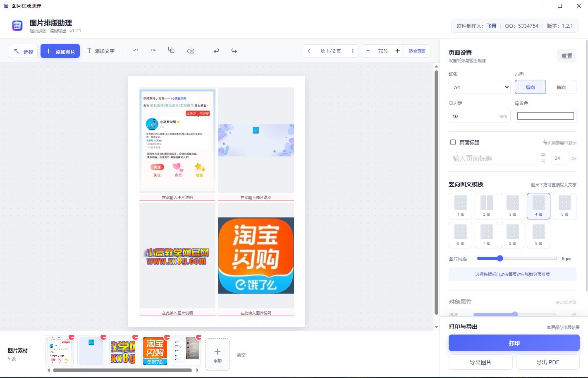This screenshot has width=588, height=378.
Task: Go to next page with right chevron
Action: click(x=352, y=51)
